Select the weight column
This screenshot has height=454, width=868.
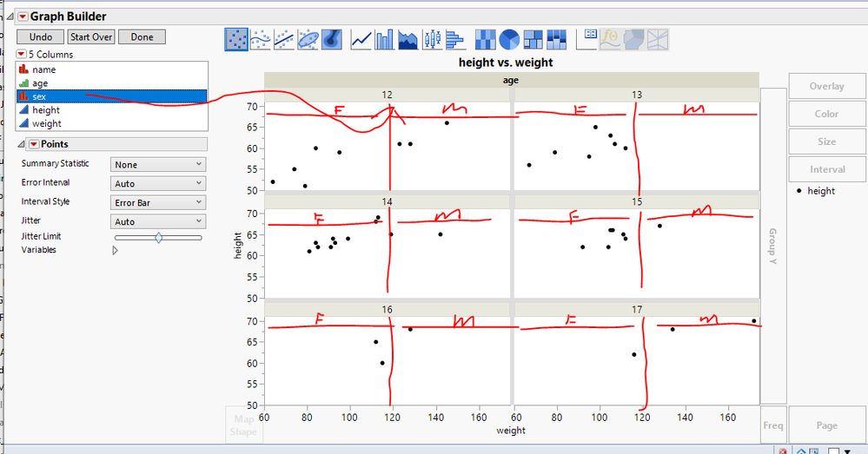coord(112,123)
